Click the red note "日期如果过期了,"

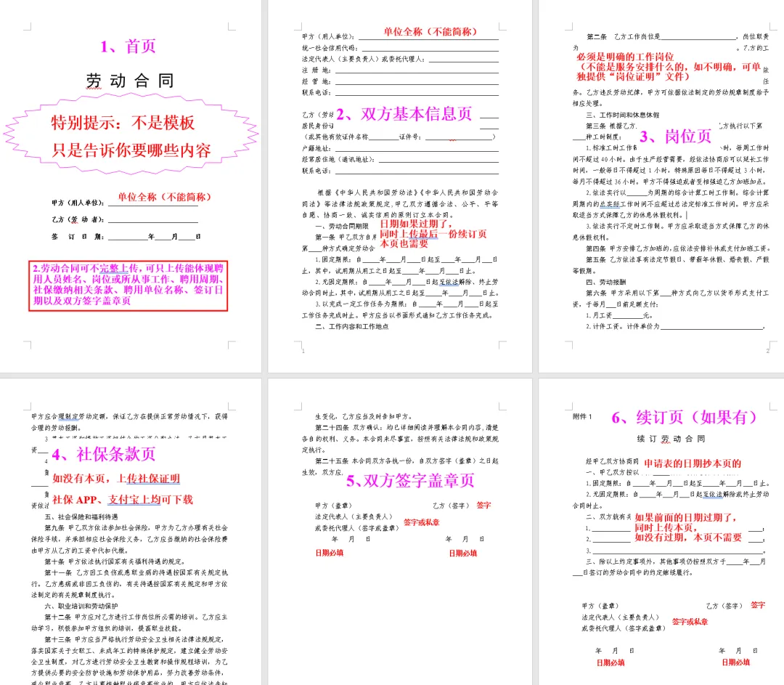click(x=416, y=224)
